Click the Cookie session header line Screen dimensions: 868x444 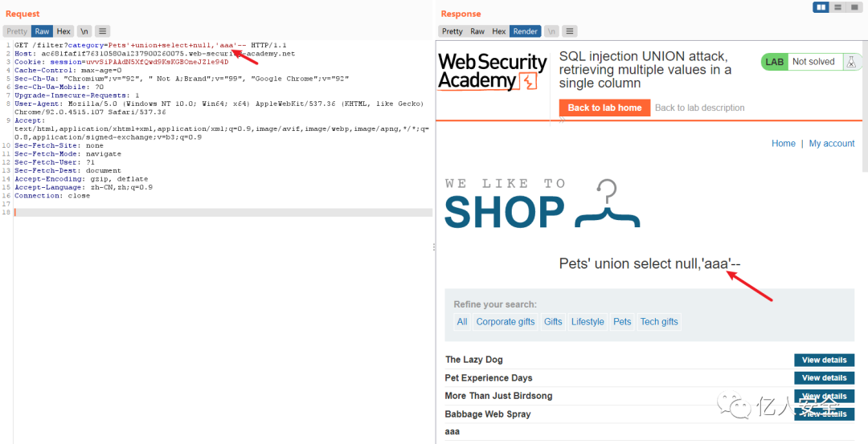click(121, 62)
